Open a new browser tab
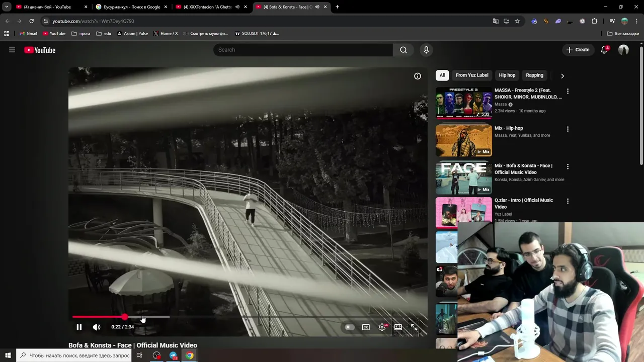Image resolution: width=644 pixels, height=362 pixels. click(x=337, y=7)
